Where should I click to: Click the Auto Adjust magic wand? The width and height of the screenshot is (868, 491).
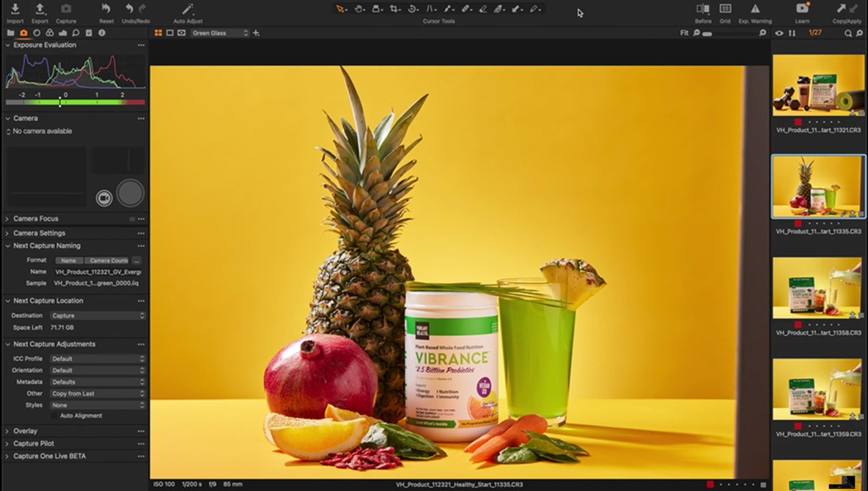(188, 9)
